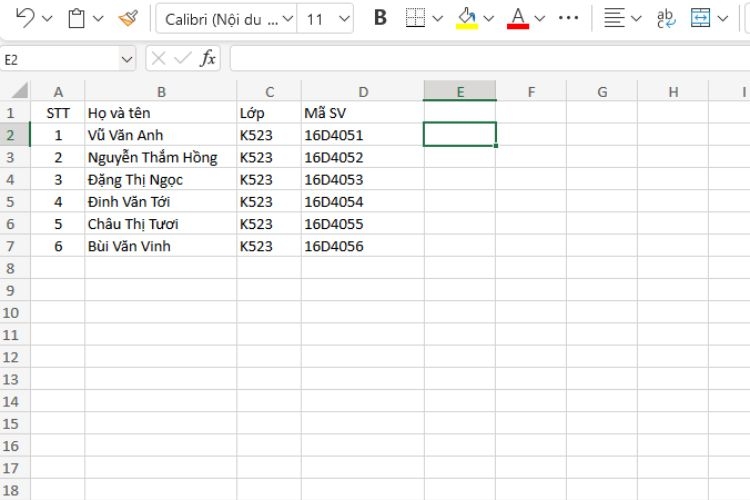Select row 8 header
Image resolution: width=750 pixels, height=500 pixels.
pyautogui.click(x=15, y=268)
